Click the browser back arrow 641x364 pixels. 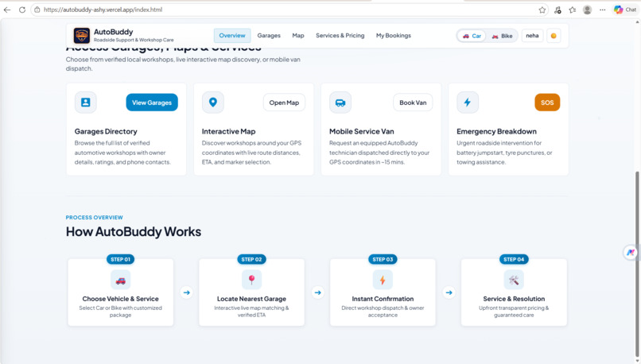pos(7,10)
